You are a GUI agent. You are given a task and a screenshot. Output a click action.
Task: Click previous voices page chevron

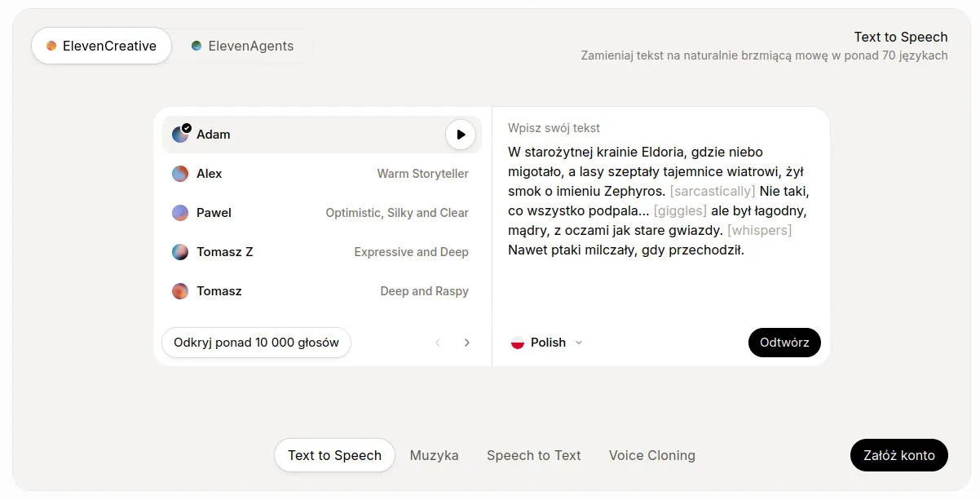[x=438, y=343]
